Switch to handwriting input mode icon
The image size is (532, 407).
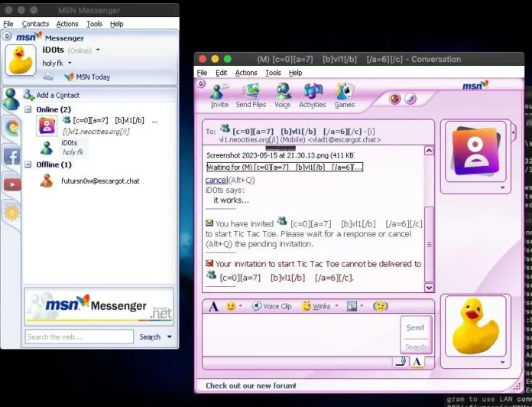point(401,361)
